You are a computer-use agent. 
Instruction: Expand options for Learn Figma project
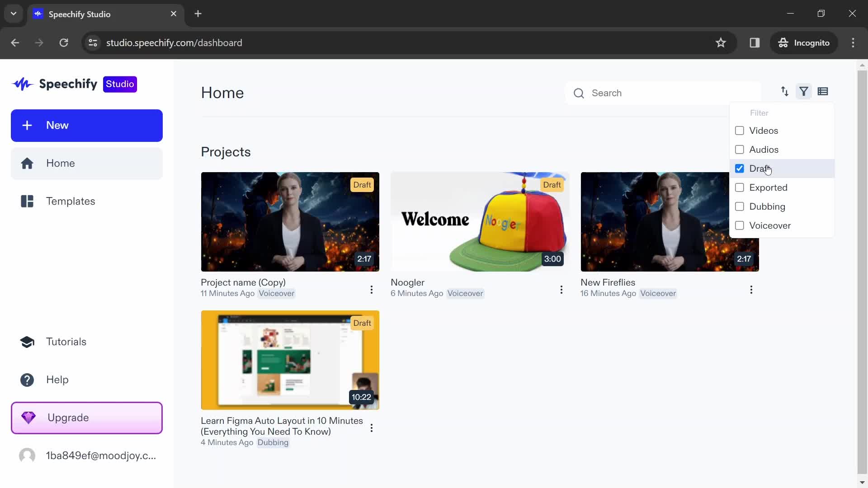pos(372,428)
